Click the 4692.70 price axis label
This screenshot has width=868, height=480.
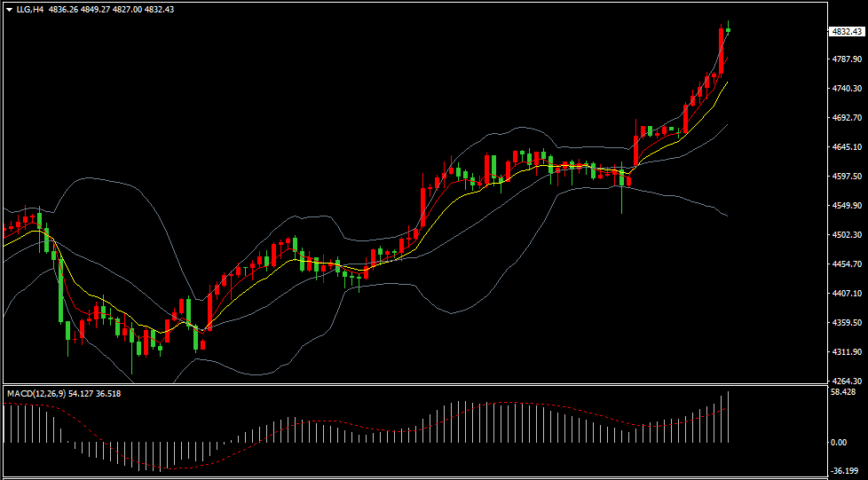[847, 118]
